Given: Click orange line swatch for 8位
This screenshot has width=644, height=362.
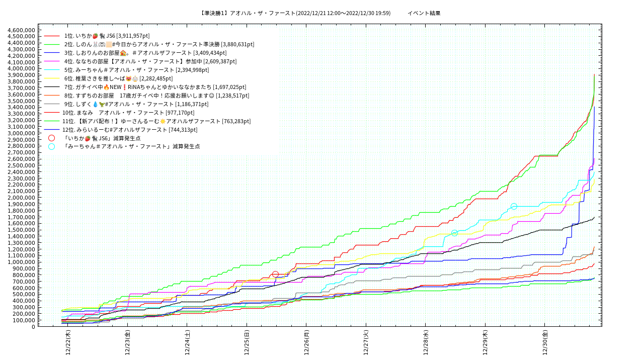Looking at the screenshot, I should 51,96.
